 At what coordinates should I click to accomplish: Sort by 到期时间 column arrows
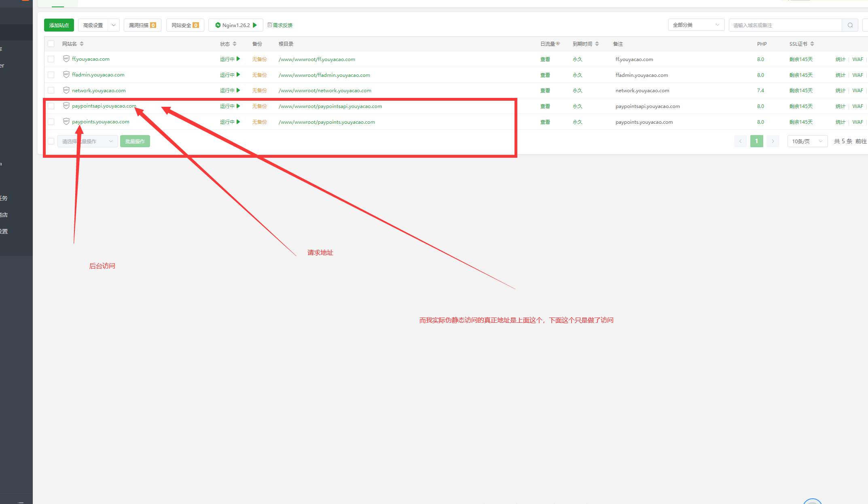597,44
